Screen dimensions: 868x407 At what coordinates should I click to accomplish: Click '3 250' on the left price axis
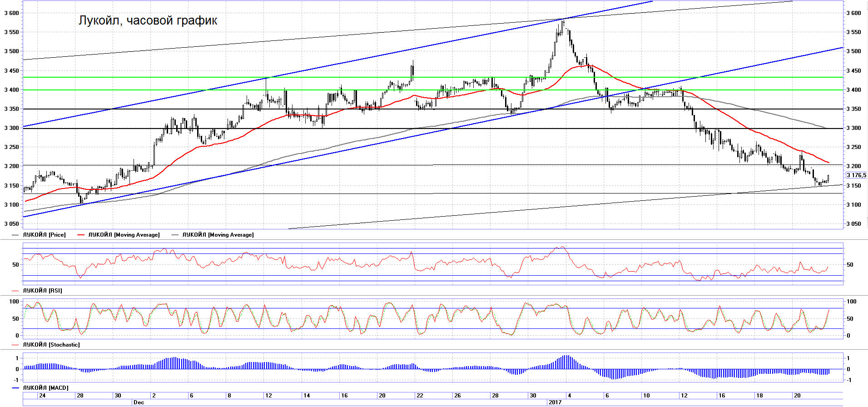tap(11, 147)
